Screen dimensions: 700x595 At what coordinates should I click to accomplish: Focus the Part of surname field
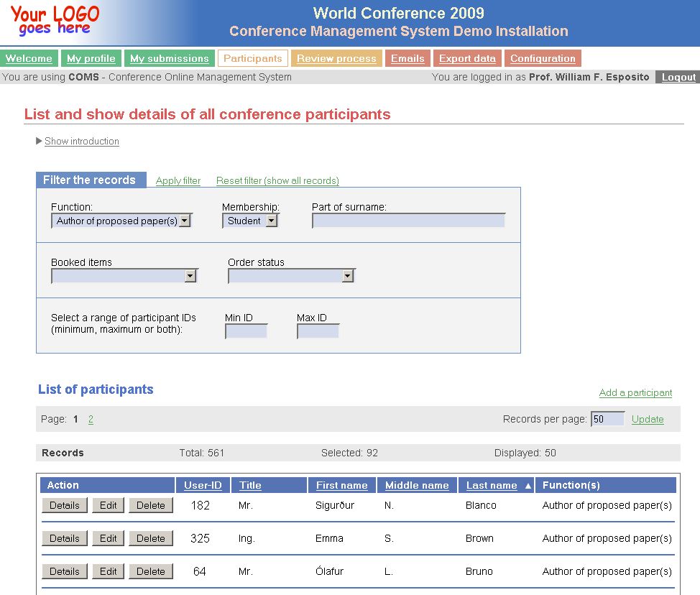pos(408,221)
